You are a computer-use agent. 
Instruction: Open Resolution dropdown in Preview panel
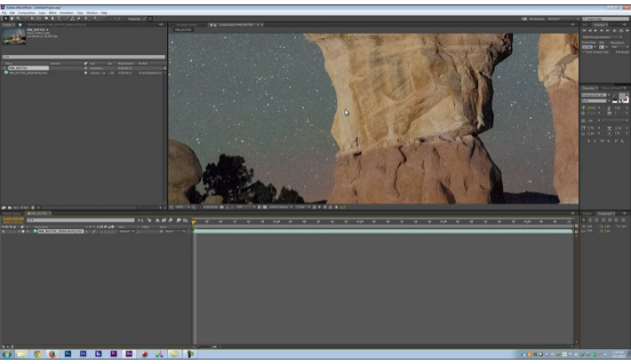pyautogui.click(x=619, y=47)
